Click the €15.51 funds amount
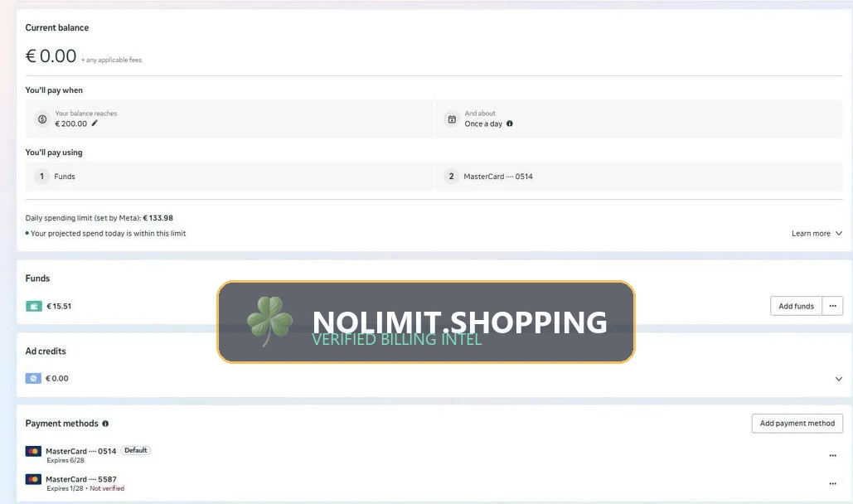This screenshot has width=853, height=504. click(59, 307)
